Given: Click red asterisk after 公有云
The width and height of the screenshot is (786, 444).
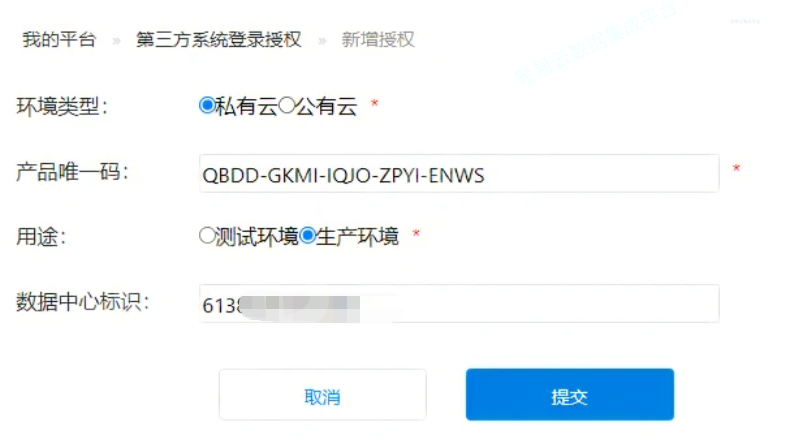Looking at the screenshot, I should coord(374,104).
